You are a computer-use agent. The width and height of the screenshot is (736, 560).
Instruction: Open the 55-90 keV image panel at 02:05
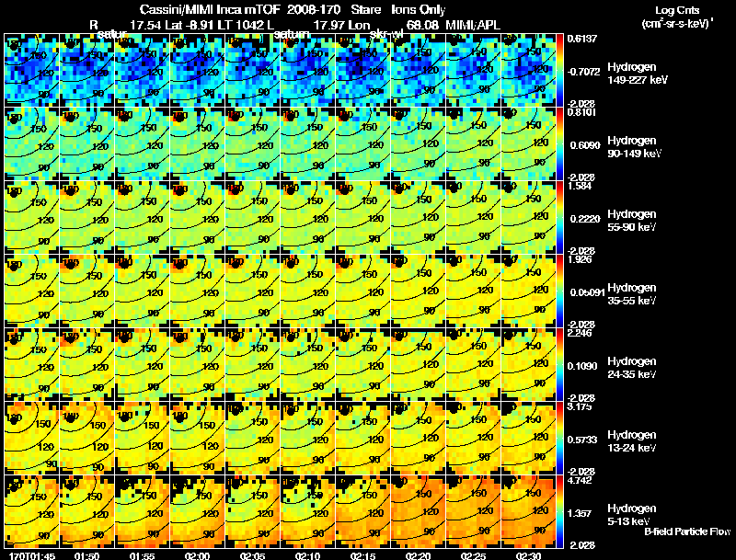point(252,218)
